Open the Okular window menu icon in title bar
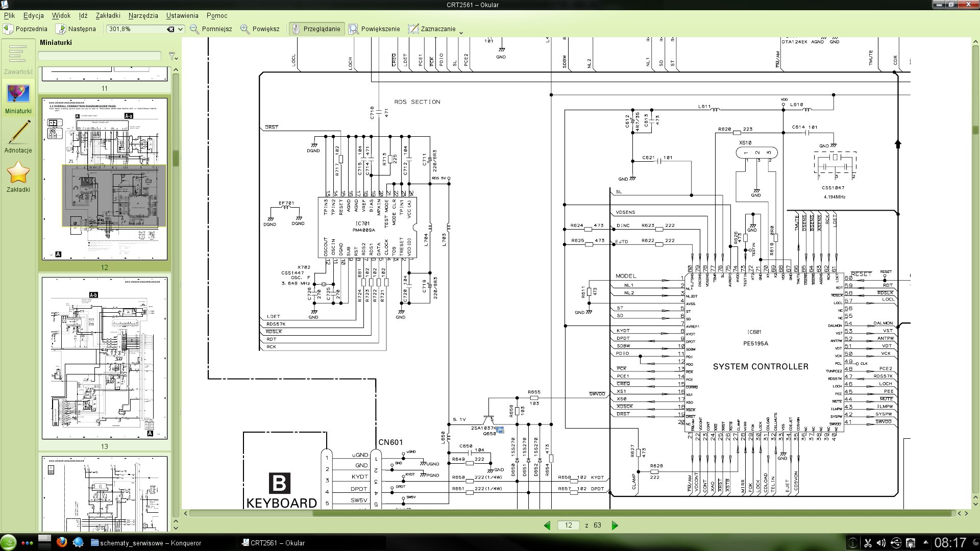The image size is (980, 551). pos(5,5)
